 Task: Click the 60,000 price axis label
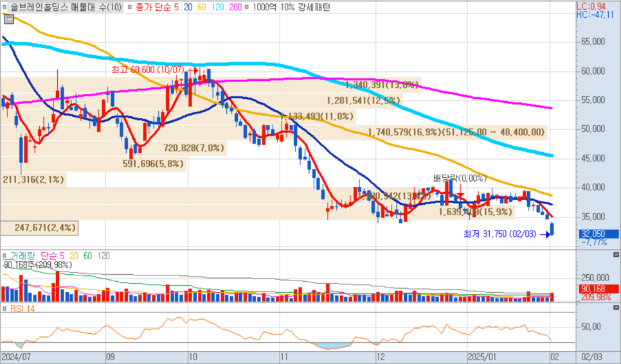point(593,71)
